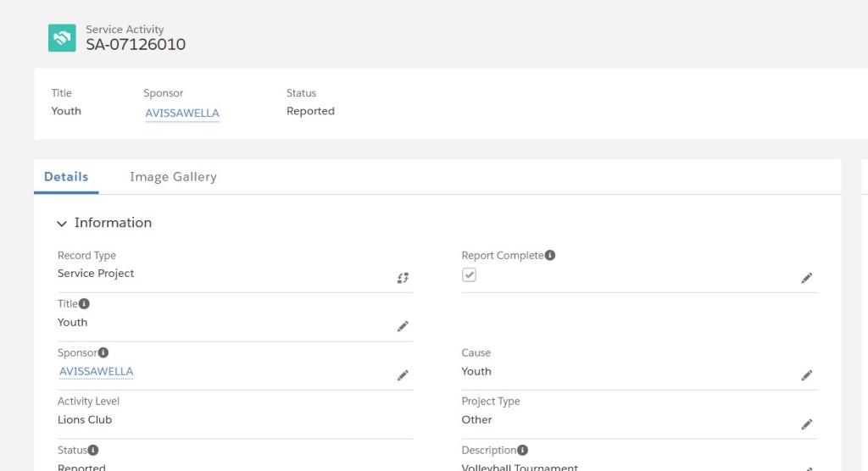This screenshot has height=471, width=868.
Task: Open AVISSAWELLA link in Information section
Action: pos(97,371)
